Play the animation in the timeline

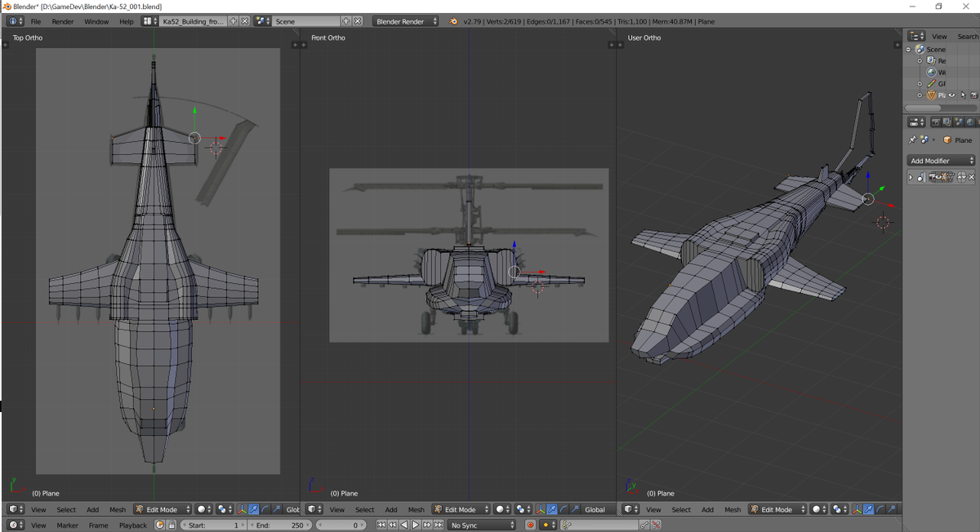coord(416,525)
